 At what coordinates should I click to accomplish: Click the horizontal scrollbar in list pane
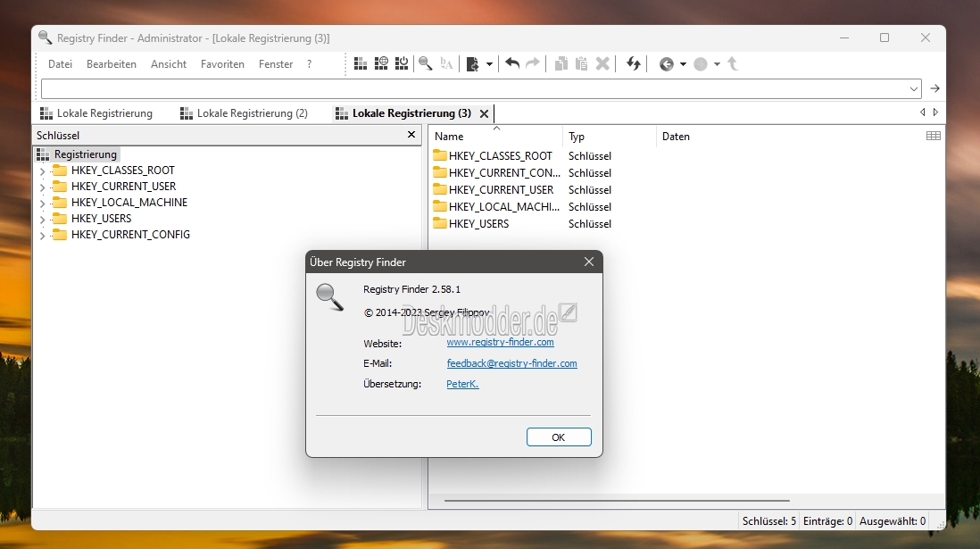click(617, 501)
